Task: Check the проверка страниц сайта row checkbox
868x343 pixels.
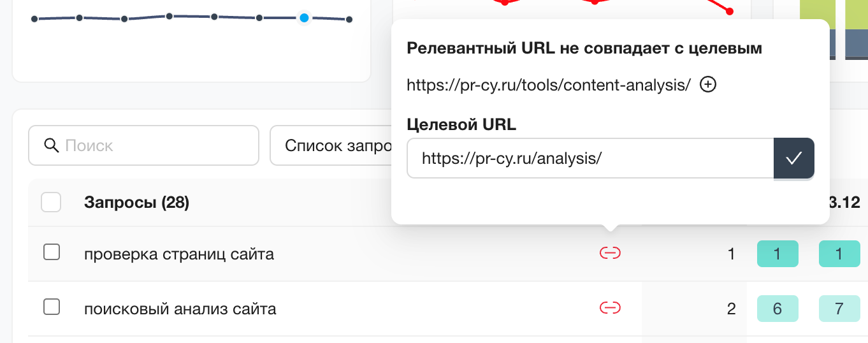Action: pyautogui.click(x=52, y=252)
